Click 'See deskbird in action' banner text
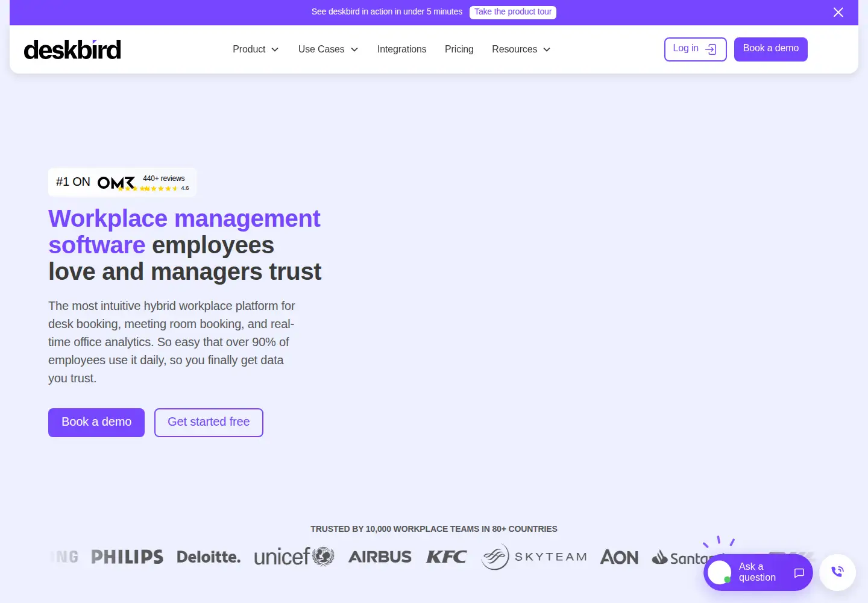The image size is (868, 603). (x=387, y=12)
